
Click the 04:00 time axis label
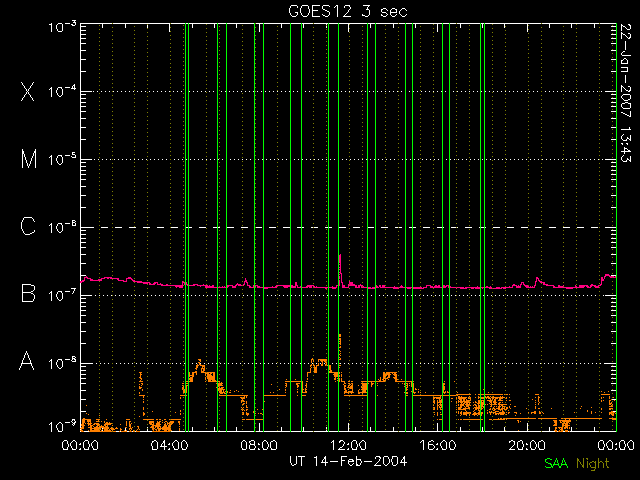coord(169,445)
